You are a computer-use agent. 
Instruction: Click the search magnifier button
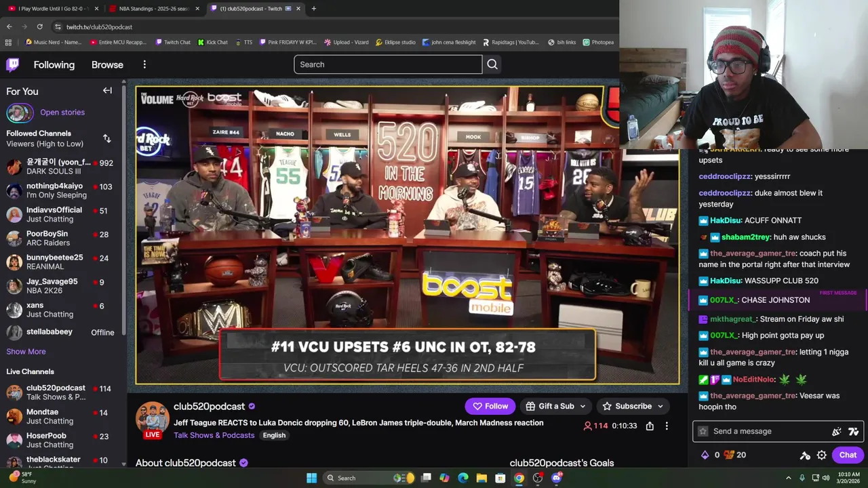click(492, 64)
